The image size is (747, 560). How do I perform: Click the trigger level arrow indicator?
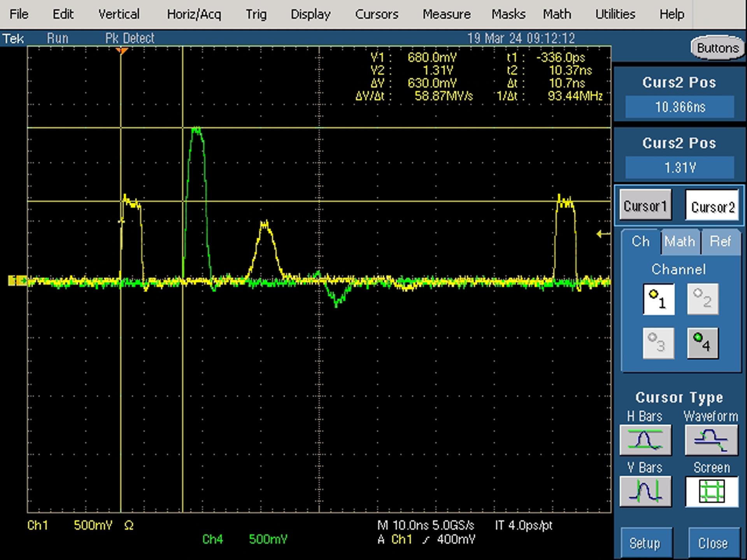pos(603,234)
